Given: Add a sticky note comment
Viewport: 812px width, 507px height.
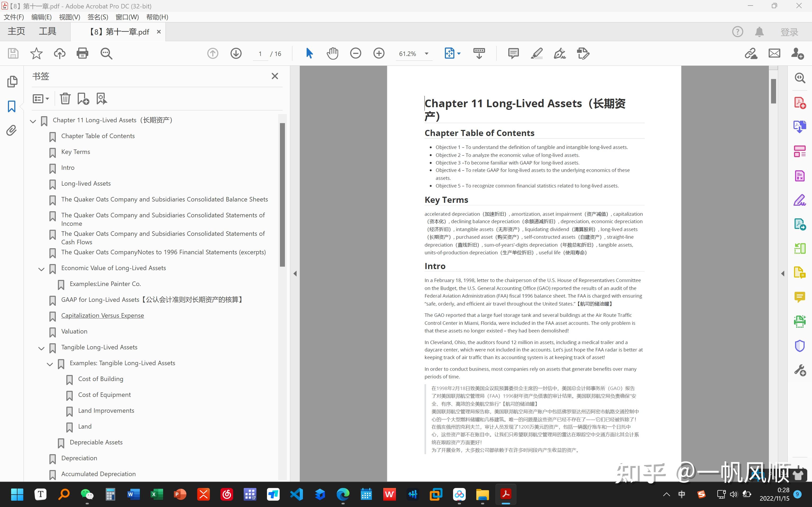Looking at the screenshot, I should coord(513,53).
